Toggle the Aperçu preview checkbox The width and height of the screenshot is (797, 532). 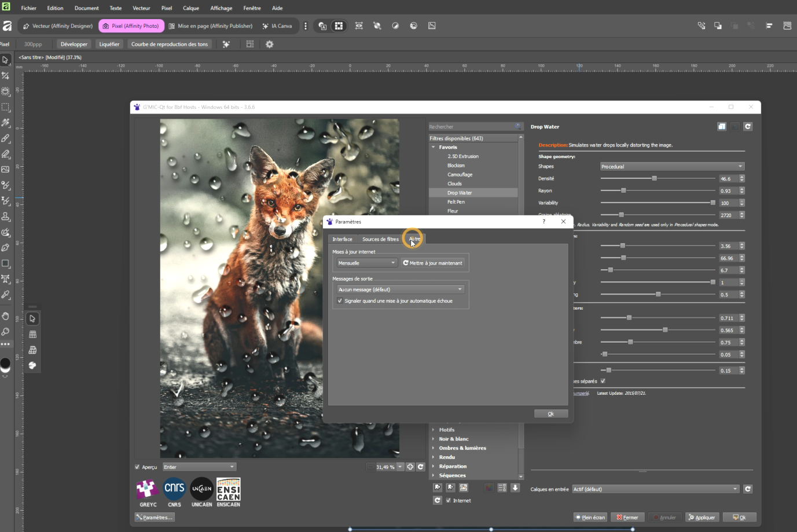coord(137,467)
